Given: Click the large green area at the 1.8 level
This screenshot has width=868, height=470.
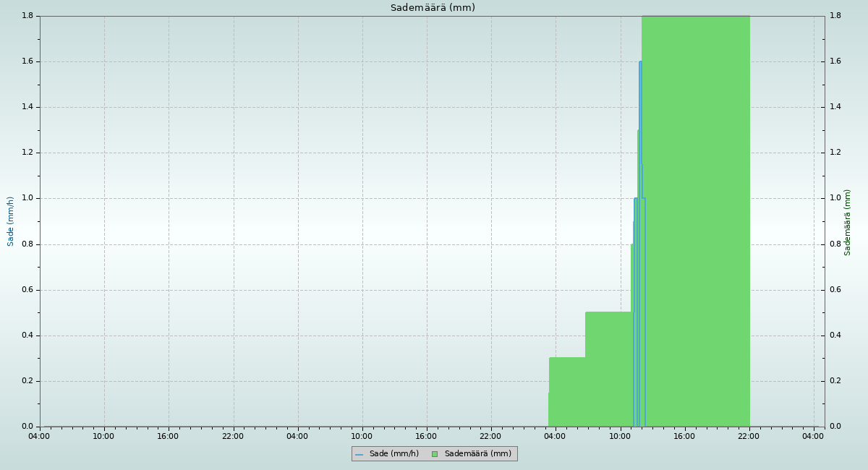Looking at the screenshot, I should (694, 217).
